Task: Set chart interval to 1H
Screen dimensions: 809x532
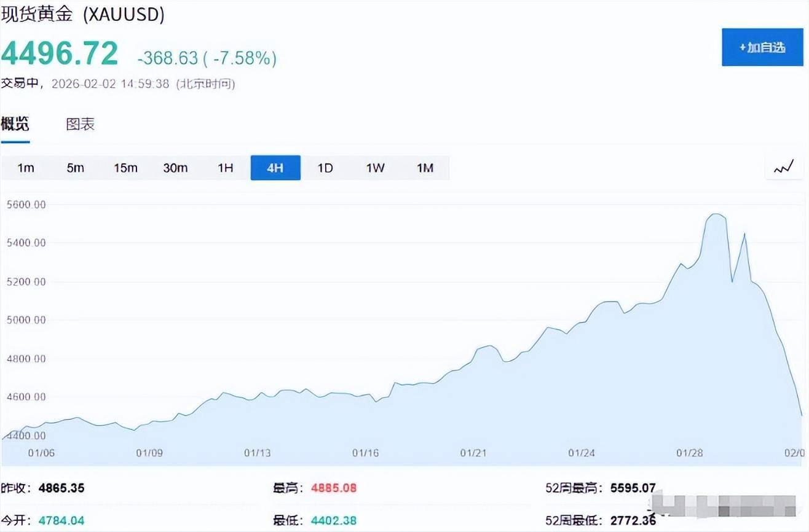Action: (x=226, y=168)
